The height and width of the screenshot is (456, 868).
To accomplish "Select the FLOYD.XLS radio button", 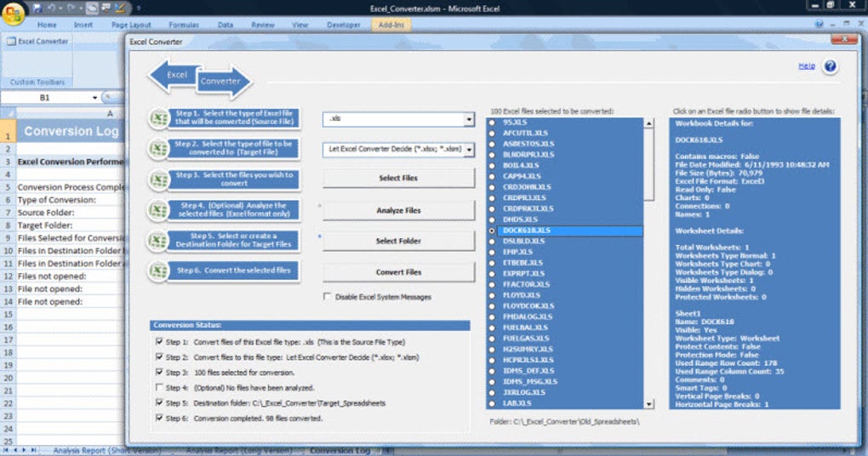I will [492, 295].
